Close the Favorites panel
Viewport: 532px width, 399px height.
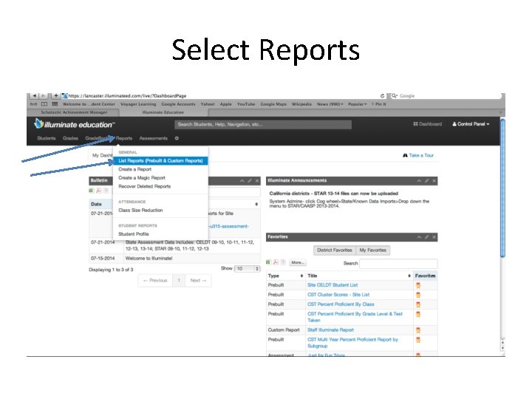434,237
